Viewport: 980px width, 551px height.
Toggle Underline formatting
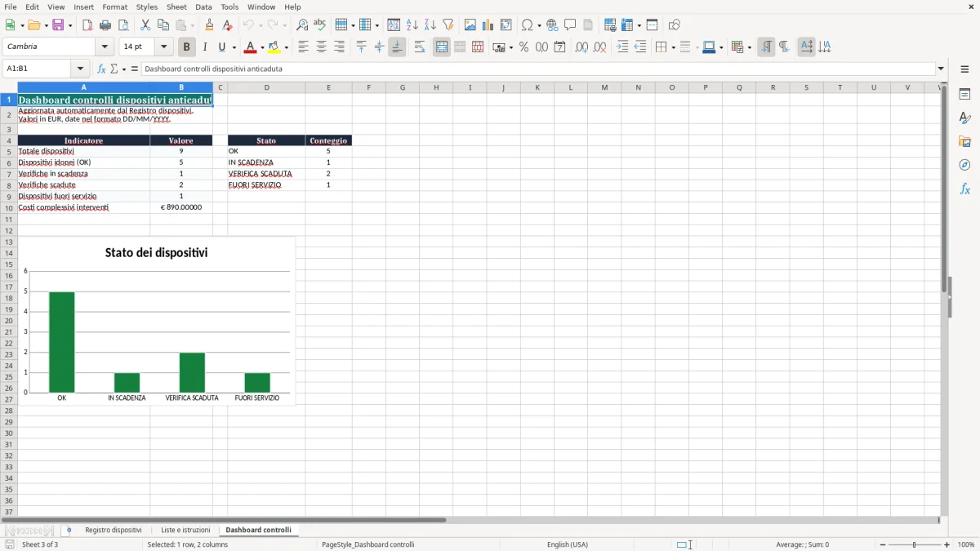[x=222, y=47]
